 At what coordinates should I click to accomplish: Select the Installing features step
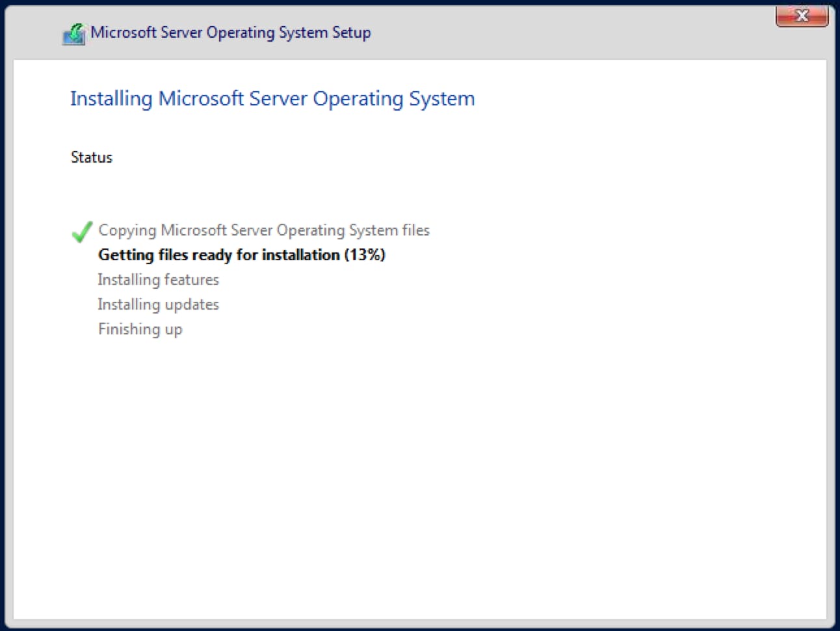point(158,280)
